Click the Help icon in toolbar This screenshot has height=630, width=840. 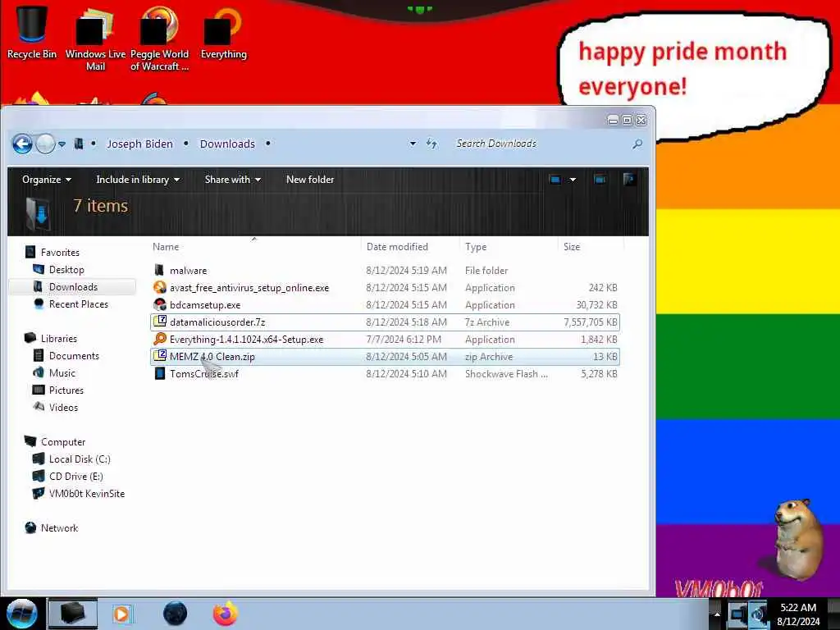tap(629, 180)
